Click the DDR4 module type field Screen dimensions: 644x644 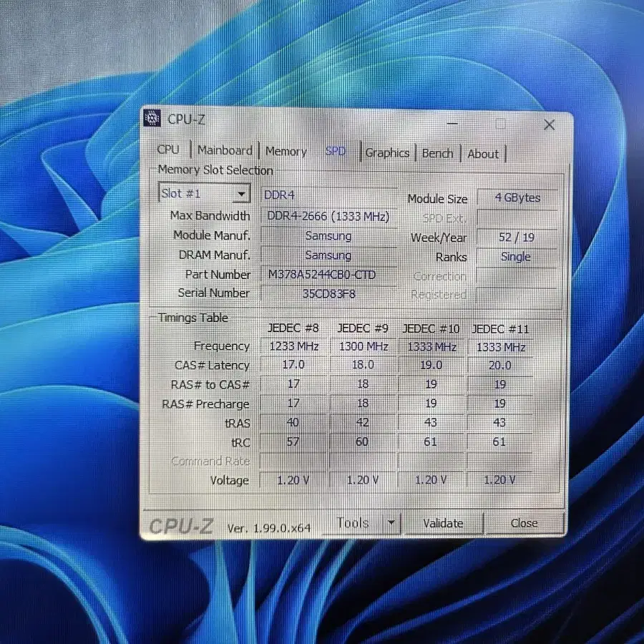328,194
